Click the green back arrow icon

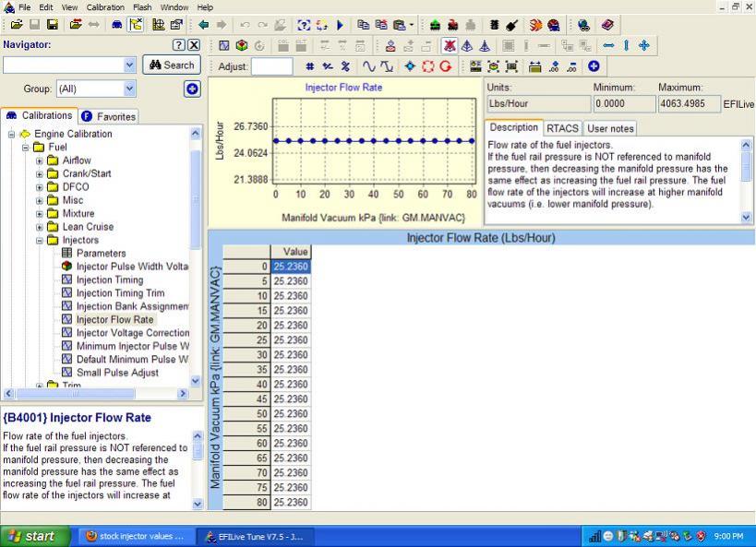click(x=204, y=26)
